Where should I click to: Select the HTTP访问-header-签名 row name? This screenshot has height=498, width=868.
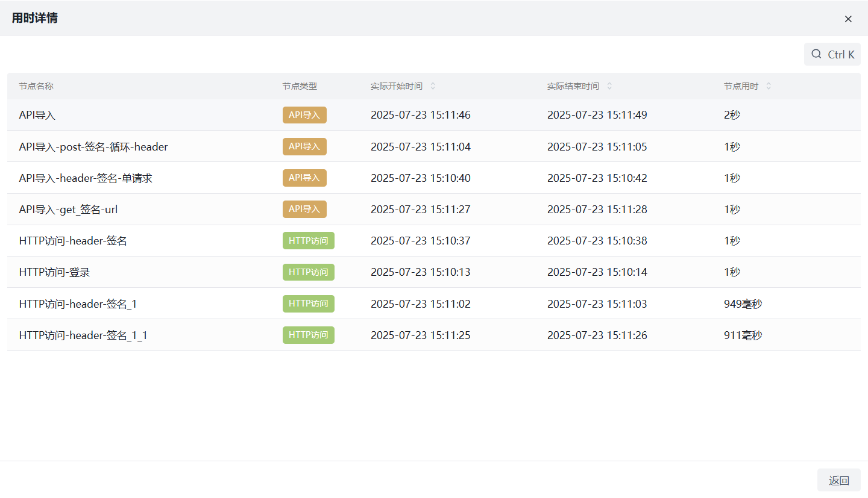(73, 241)
